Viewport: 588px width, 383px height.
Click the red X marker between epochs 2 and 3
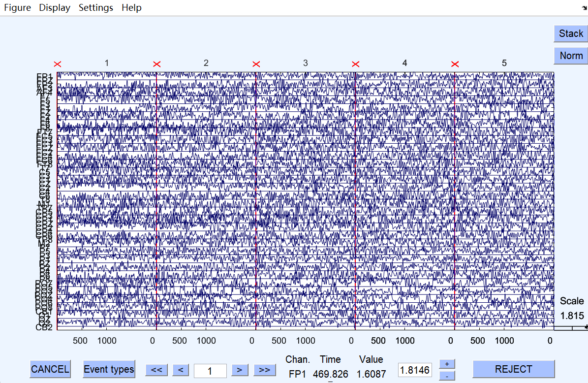pyautogui.click(x=256, y=64)
